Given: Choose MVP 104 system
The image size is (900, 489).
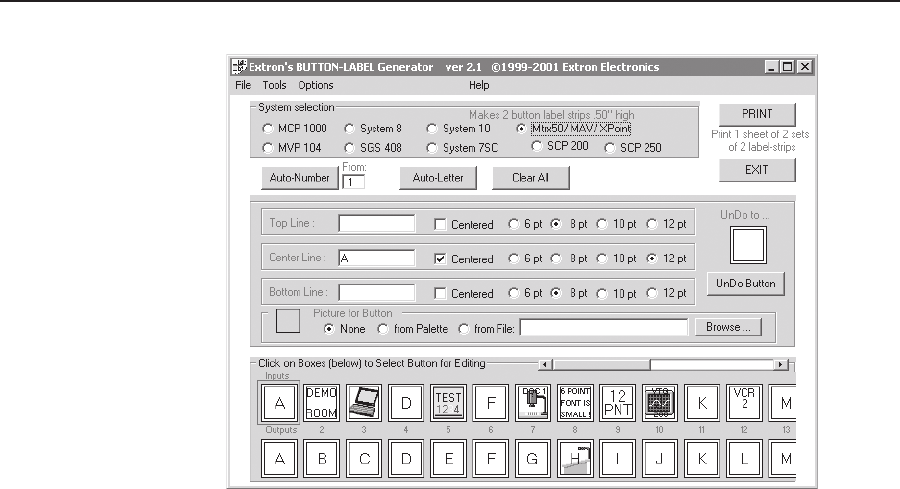Looking at the screenshot, I should click(292, 148).
